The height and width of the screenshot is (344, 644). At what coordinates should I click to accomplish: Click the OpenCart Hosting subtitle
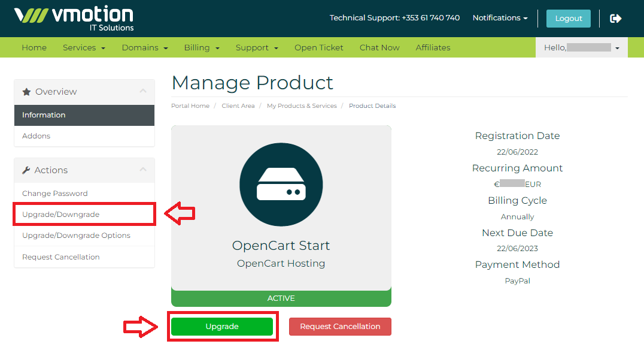(x=281, y=264)
